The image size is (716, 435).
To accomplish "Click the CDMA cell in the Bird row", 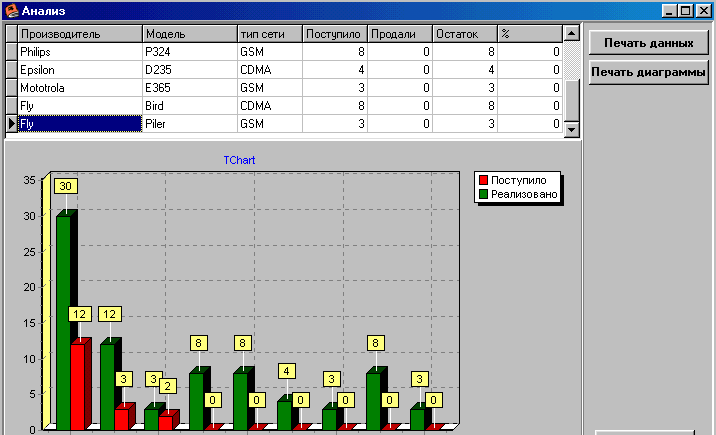I will [x=270, y=106].
